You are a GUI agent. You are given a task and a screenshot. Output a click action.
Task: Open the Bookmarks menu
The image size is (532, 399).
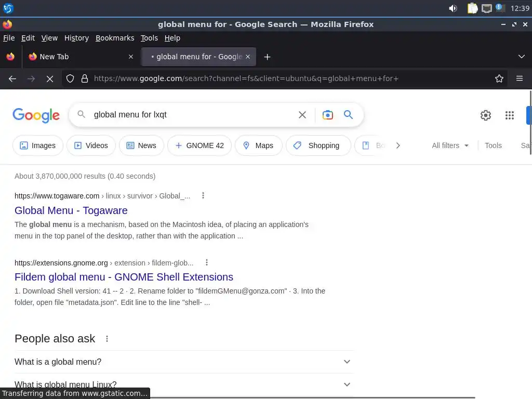point(115,38)
